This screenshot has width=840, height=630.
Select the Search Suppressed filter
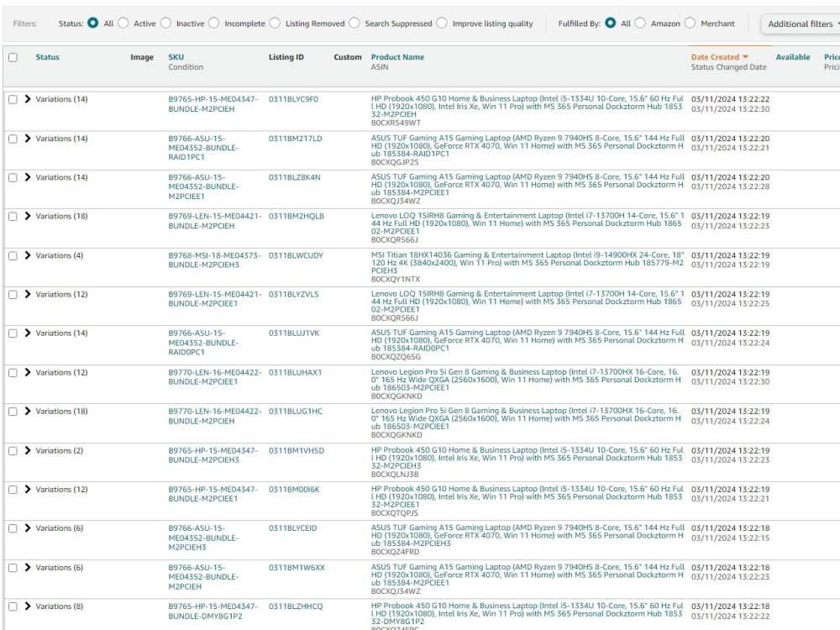[354, 23]
